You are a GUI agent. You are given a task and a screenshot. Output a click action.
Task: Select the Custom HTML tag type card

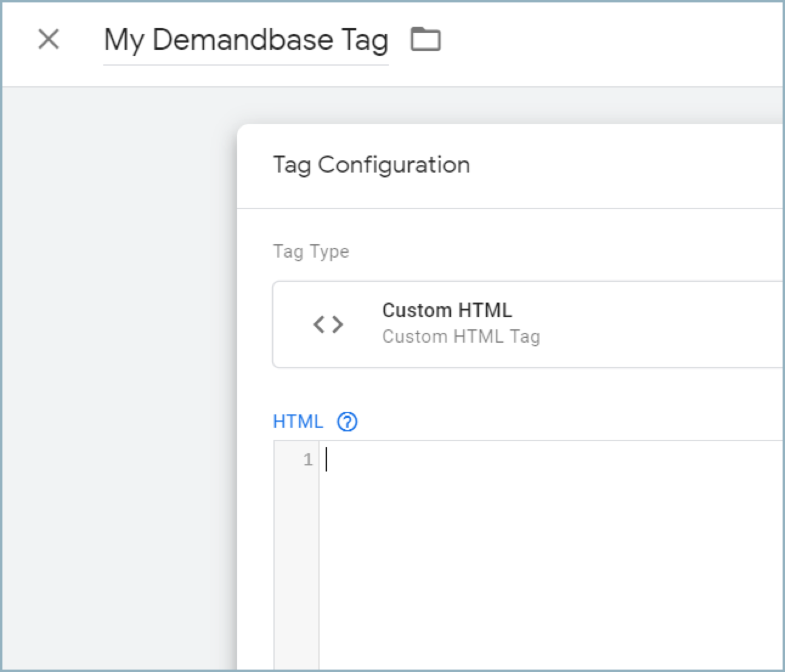pos(527,324)
